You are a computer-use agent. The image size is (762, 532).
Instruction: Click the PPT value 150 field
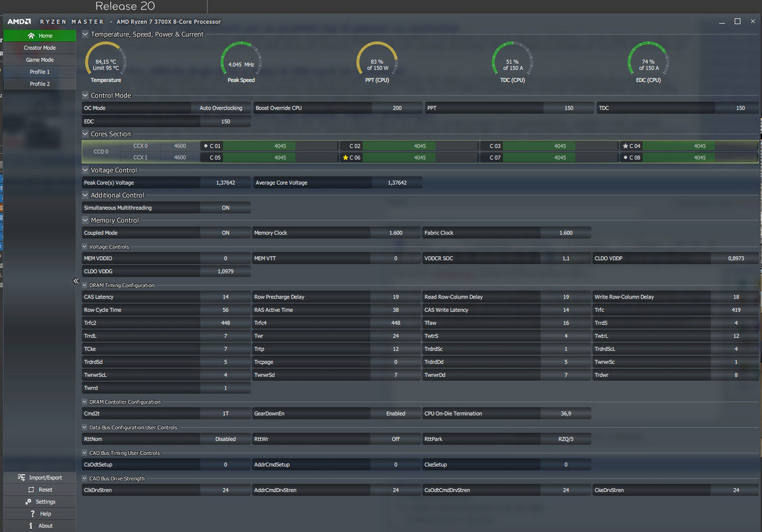click(x=569, y=108)
